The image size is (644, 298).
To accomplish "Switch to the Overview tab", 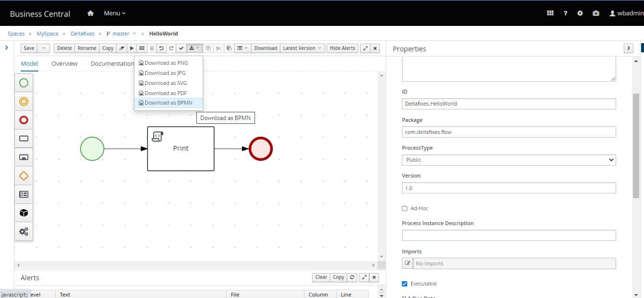I will [64, 63].
